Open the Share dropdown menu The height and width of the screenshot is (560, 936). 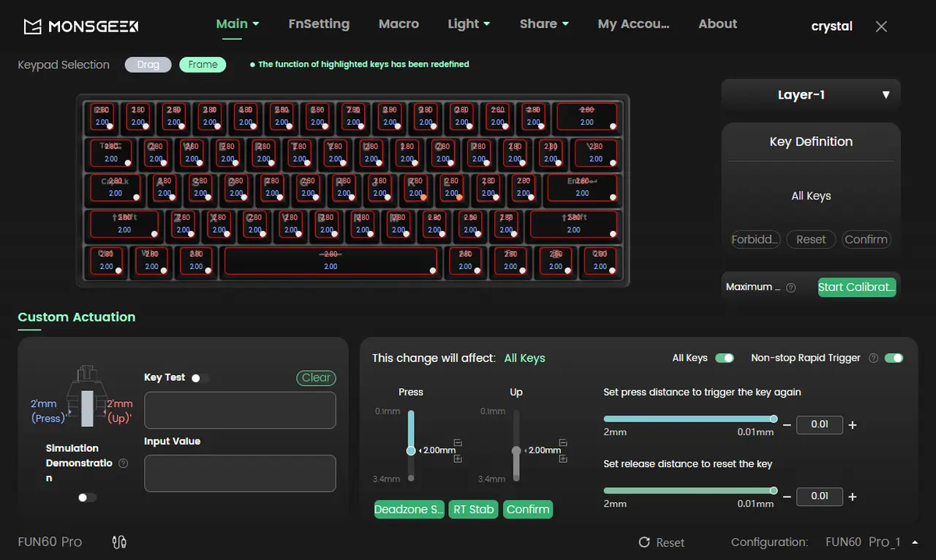coord(544,24)
